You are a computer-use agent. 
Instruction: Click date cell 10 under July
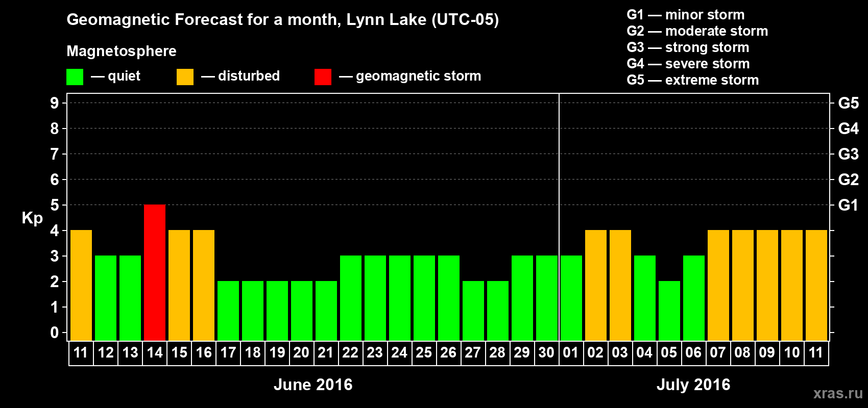click(x=792, y=353)
